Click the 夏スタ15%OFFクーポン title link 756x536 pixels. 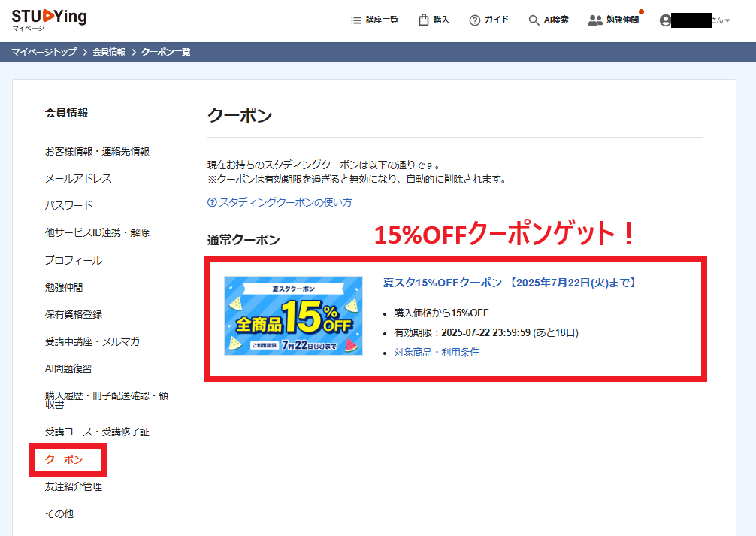click(x=510, y=283)
